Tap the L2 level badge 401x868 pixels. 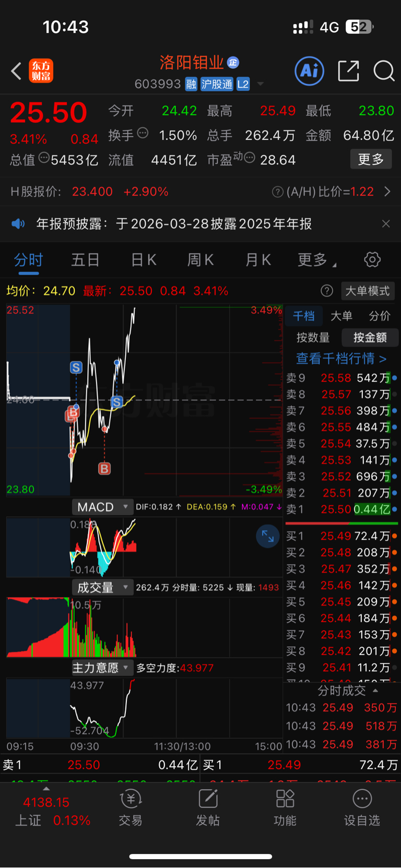[x=243, y=84]
